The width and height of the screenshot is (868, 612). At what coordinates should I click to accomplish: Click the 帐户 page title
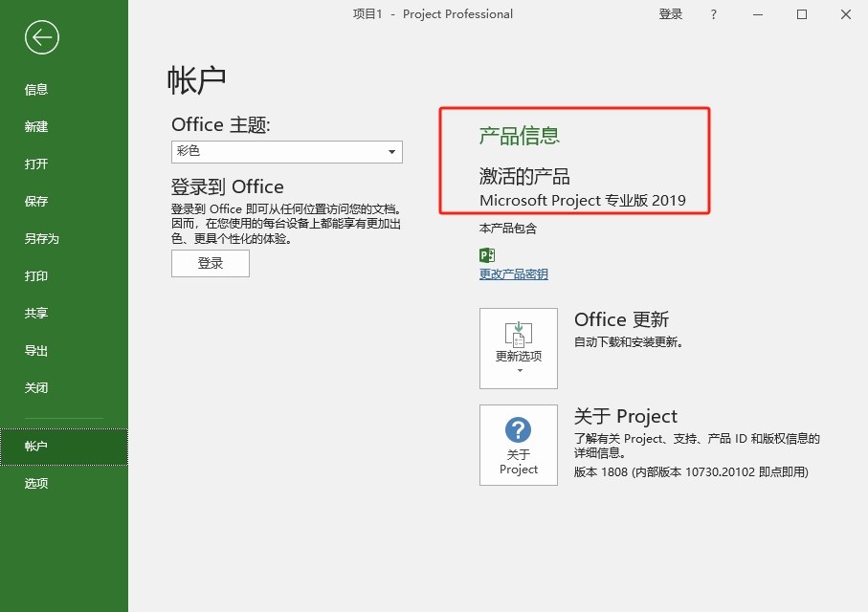click(x=196, y=80)
